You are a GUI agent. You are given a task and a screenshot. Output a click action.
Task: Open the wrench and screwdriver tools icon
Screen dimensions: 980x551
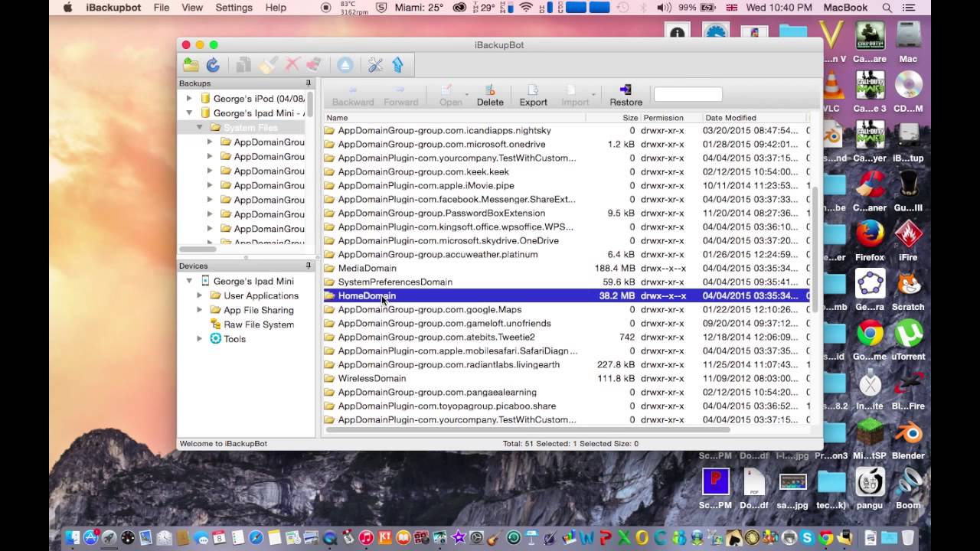(x=375, y=65)
